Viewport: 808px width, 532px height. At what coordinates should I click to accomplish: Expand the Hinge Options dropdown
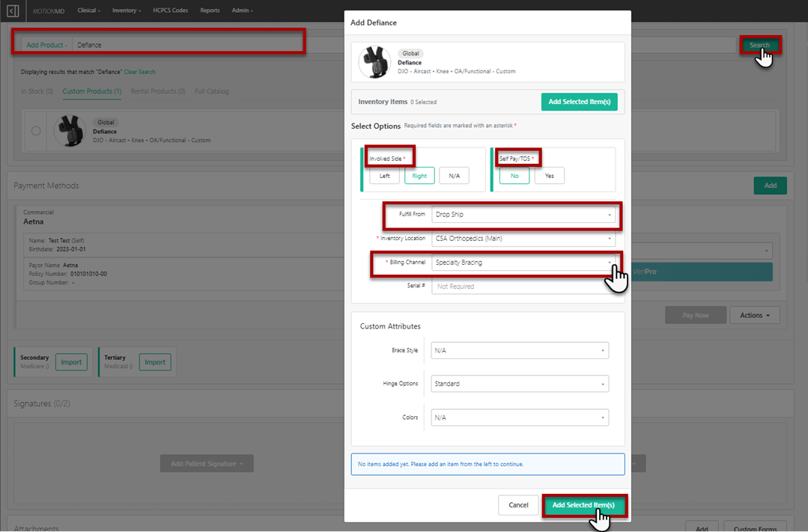pyautogui.click(x=520, y=384)
